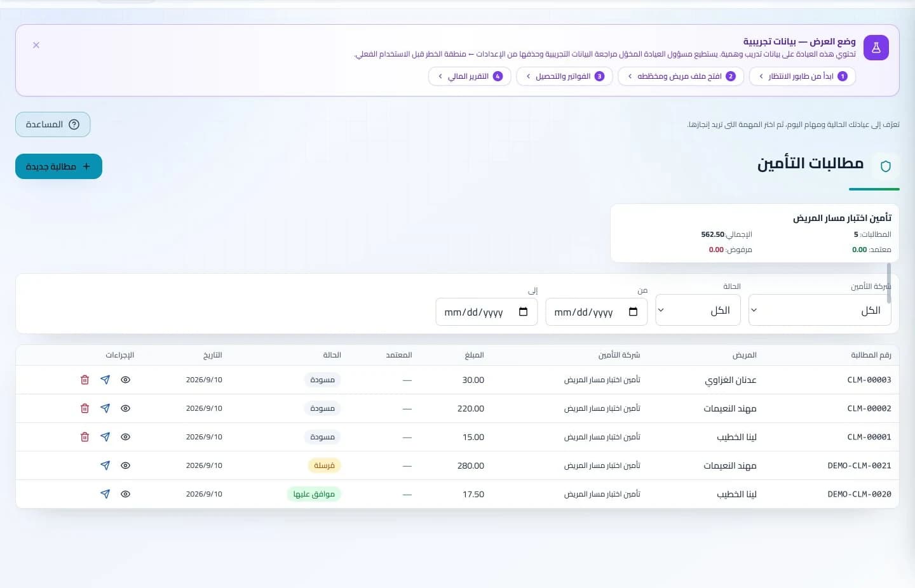View claim CLM-00003 details eye icon
915x588 pixels.
point(126,380)
